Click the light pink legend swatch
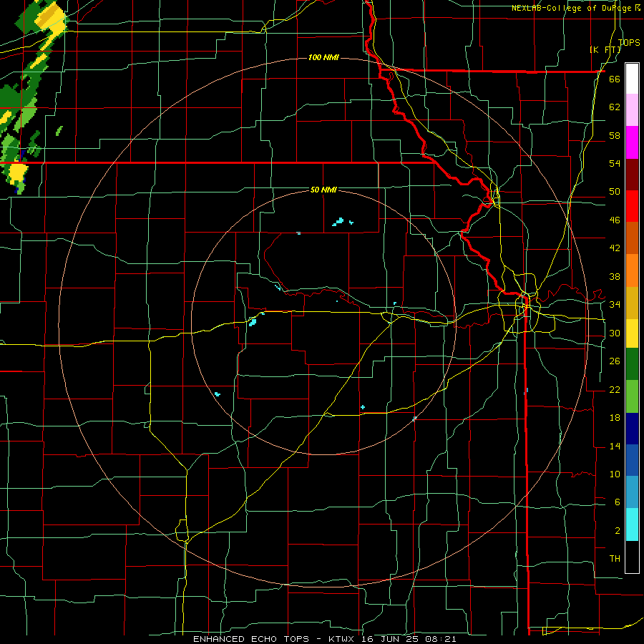The width and height of the screenshot is (644, 644). tap(632, 109)
